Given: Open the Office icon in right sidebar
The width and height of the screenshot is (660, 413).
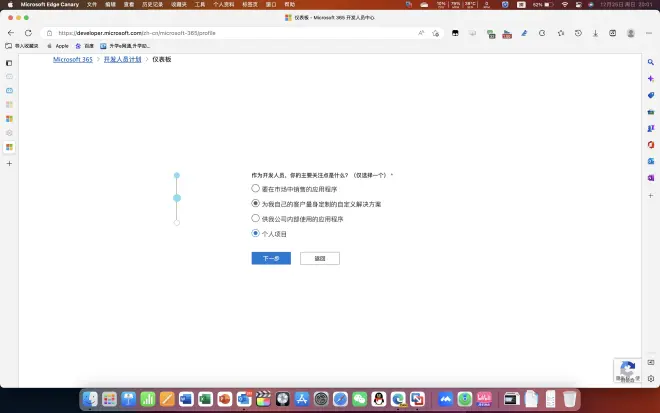Looking at the screenshot, I should click(x=651, y=144).
